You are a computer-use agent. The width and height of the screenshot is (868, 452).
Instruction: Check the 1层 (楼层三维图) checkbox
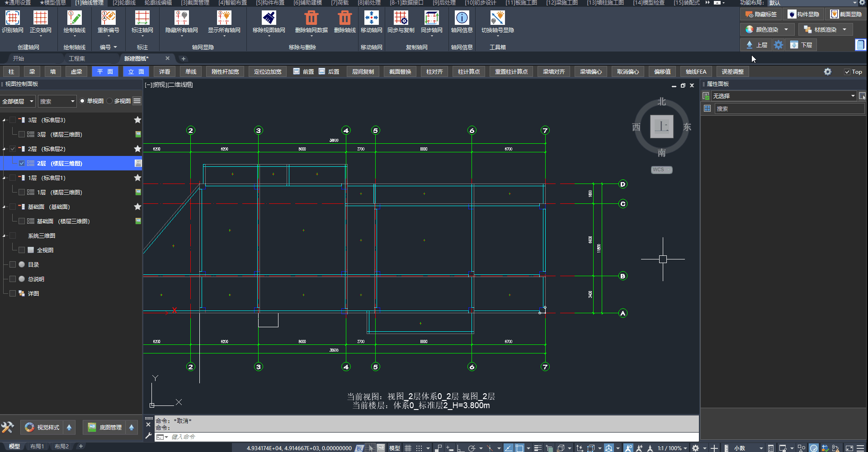[22, 192]
